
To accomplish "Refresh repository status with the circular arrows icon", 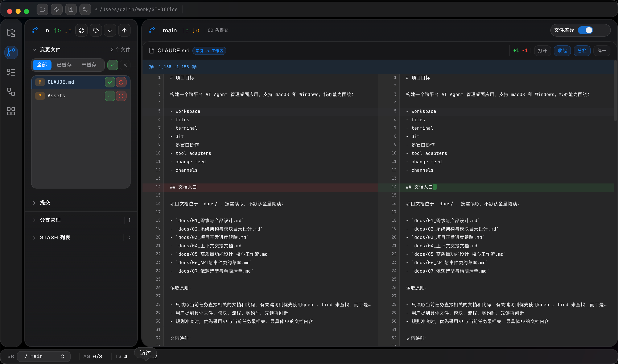I will (81, 30).
